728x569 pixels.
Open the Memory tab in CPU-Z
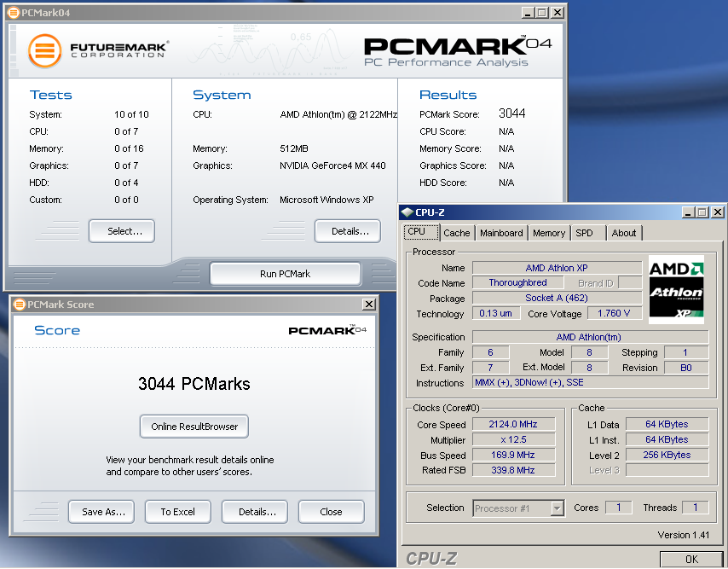click(549, 233)
